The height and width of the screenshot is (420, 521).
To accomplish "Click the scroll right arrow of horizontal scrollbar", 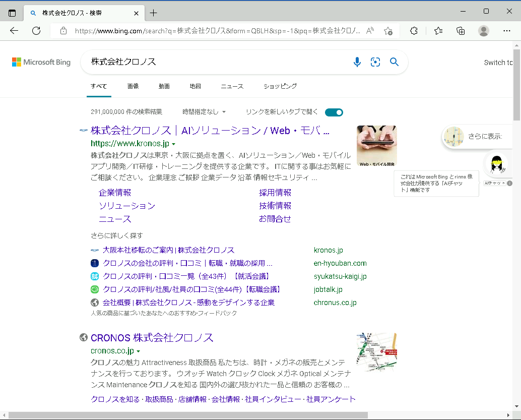I will 508,415.
